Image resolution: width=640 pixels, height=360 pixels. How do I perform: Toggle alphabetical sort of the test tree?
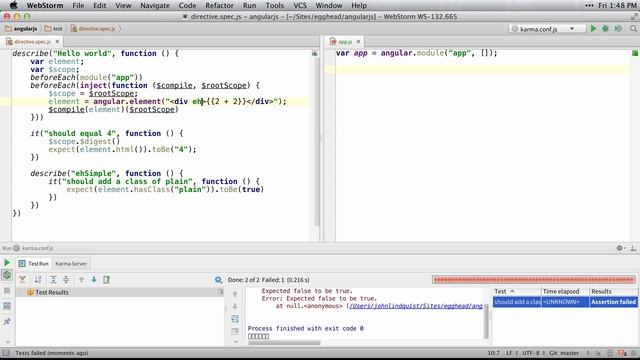pos(38,280)
